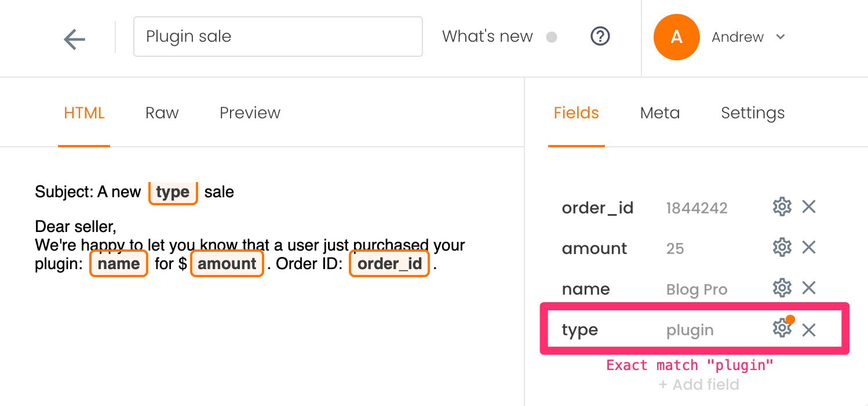The width and height of the screenshot is (868, 406).
Task: Delete the type field using X
Action: [809, 330]
